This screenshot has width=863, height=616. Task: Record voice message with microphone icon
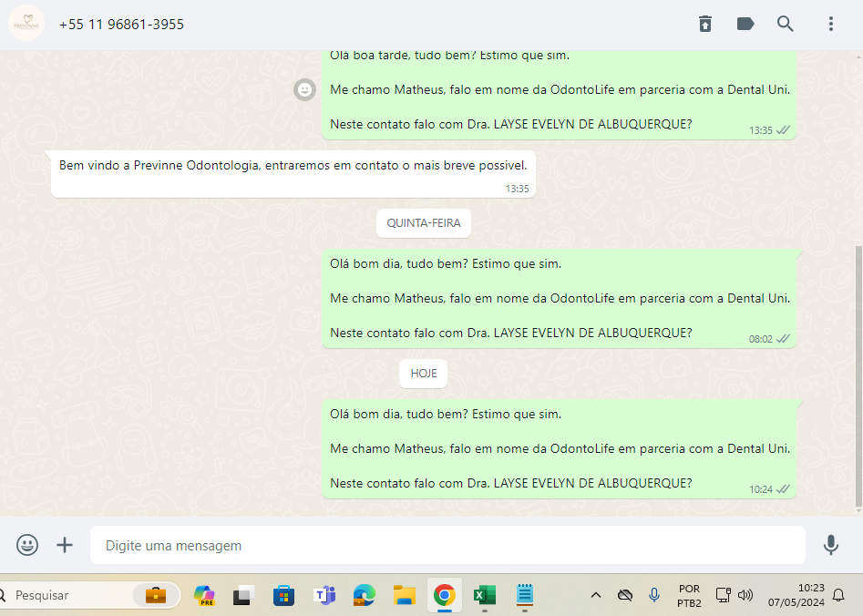tap(831, 545)
